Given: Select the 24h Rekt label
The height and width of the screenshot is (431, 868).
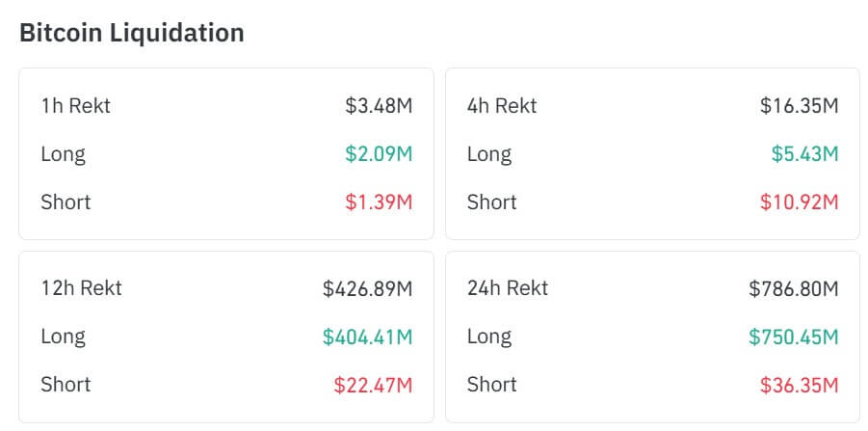Looking at the screenshot, I should pos(508,287).
